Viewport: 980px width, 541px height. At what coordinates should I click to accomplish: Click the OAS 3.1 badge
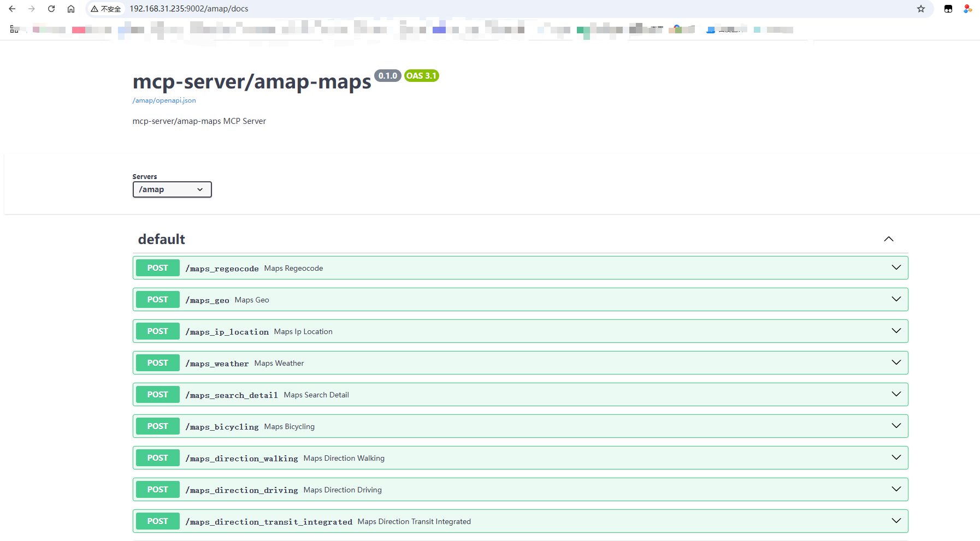pos(421,76)
